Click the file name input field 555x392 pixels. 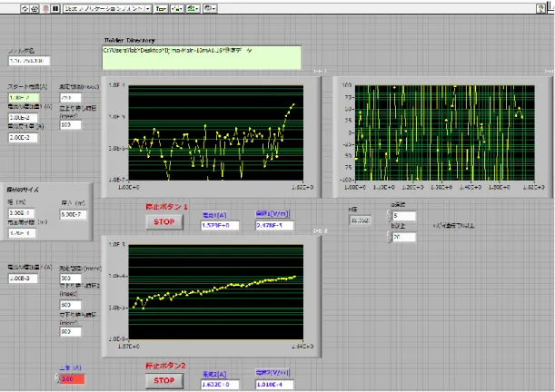(x=29, y=61)
